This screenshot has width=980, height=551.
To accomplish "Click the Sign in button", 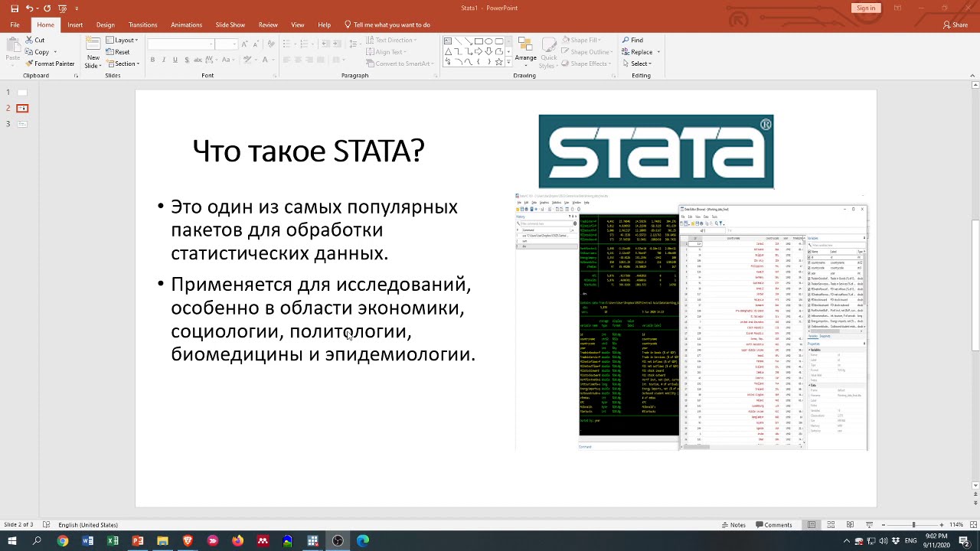I will (x=866, y=8).
